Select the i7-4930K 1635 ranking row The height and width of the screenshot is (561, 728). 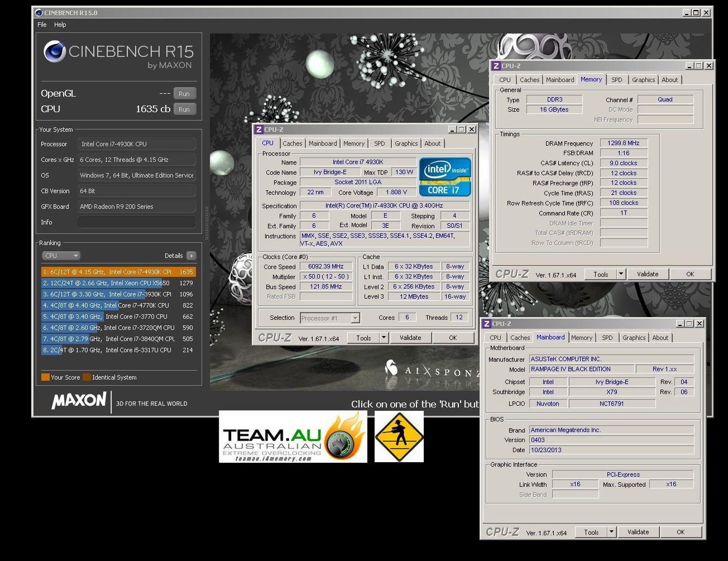point(118,272)
